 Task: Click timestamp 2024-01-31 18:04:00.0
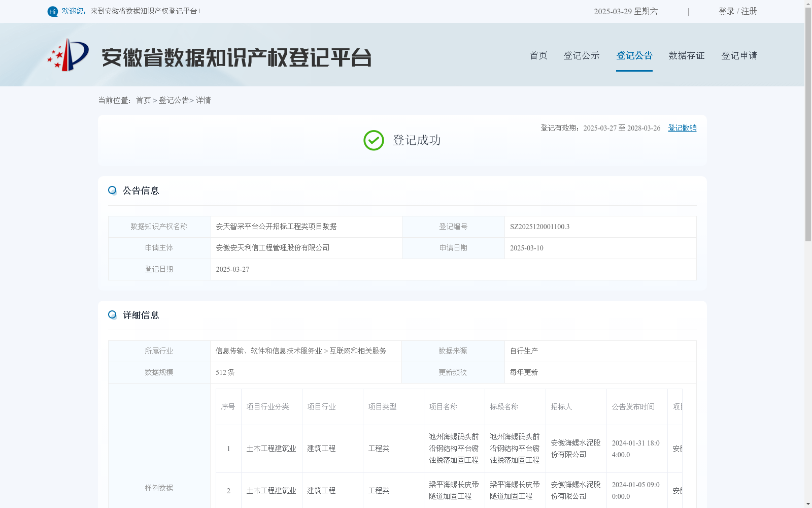pos(636,449)
